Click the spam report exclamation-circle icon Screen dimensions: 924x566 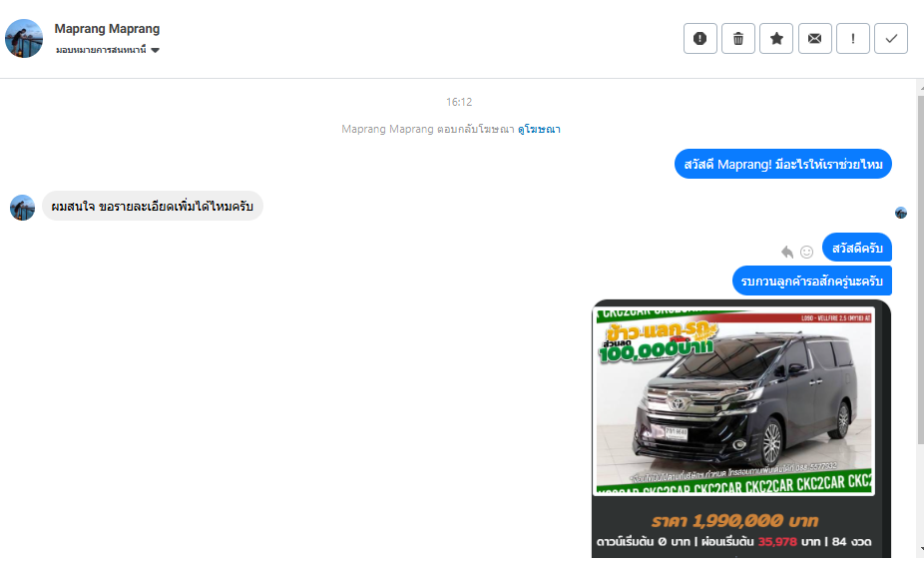coord(700,39)
